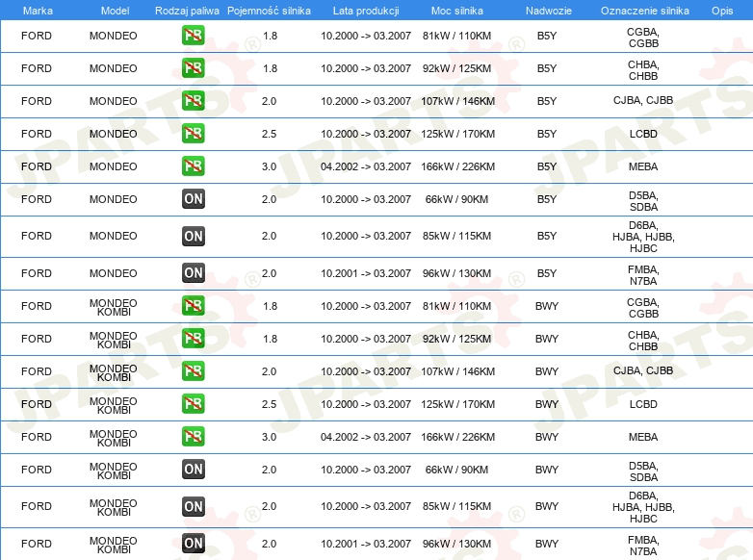The height and width of the screenshot is (560, 753).
Task: Click the Moc silnika column header
Action: (x=457, y=11)
